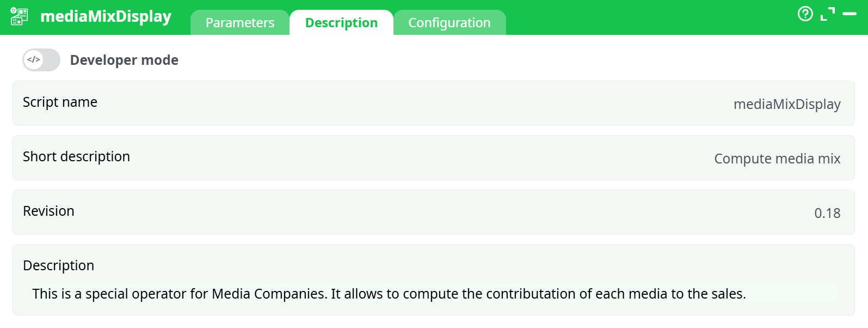Image resolution: width=868 pixels, height=328 pixels.
Task: Minimize panel using the dash icon
Action: 849,14
